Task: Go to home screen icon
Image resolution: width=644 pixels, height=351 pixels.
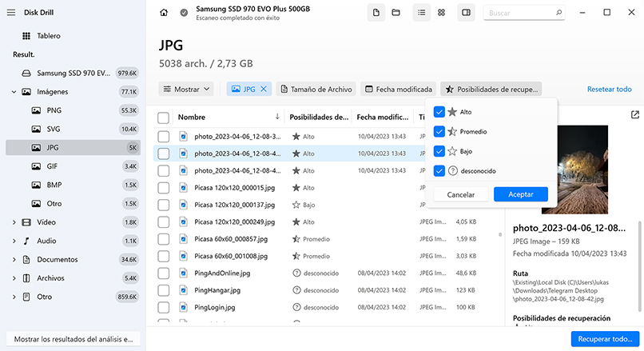Action: click(x=164, y=13)
